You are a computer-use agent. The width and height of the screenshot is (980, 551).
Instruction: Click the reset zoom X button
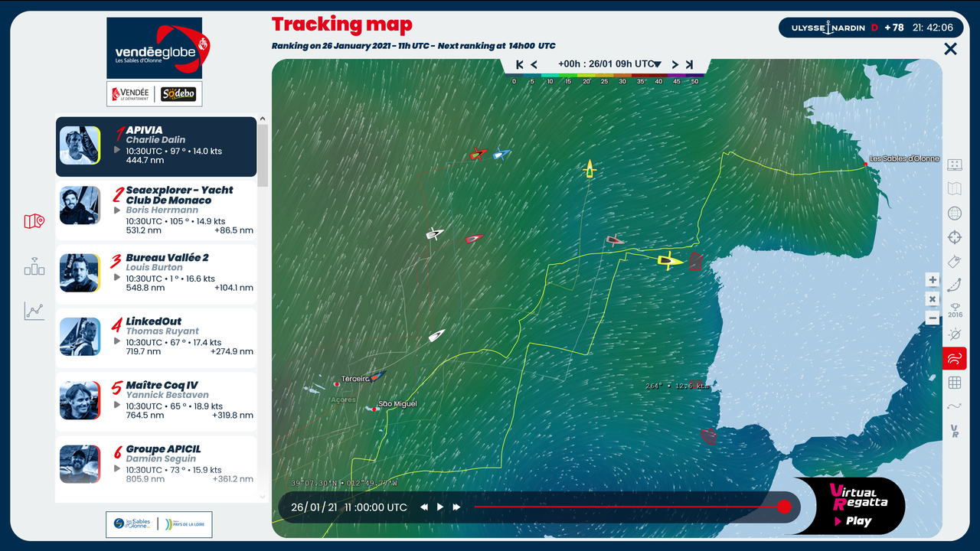tap(933, 299)
